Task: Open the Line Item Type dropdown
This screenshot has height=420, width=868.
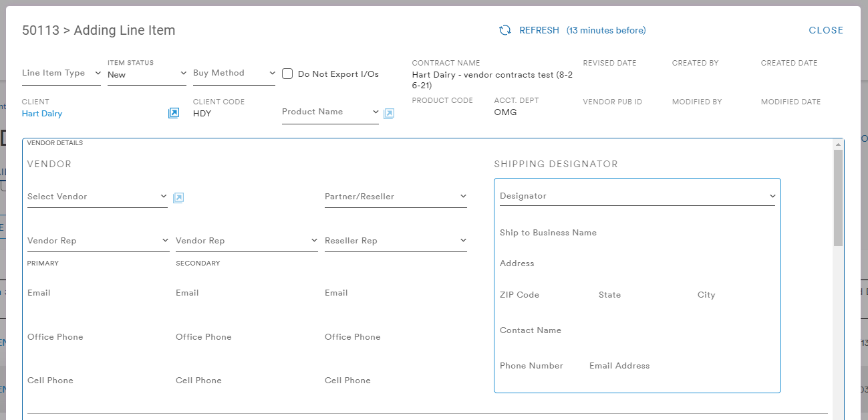Action: click(61, 74)
